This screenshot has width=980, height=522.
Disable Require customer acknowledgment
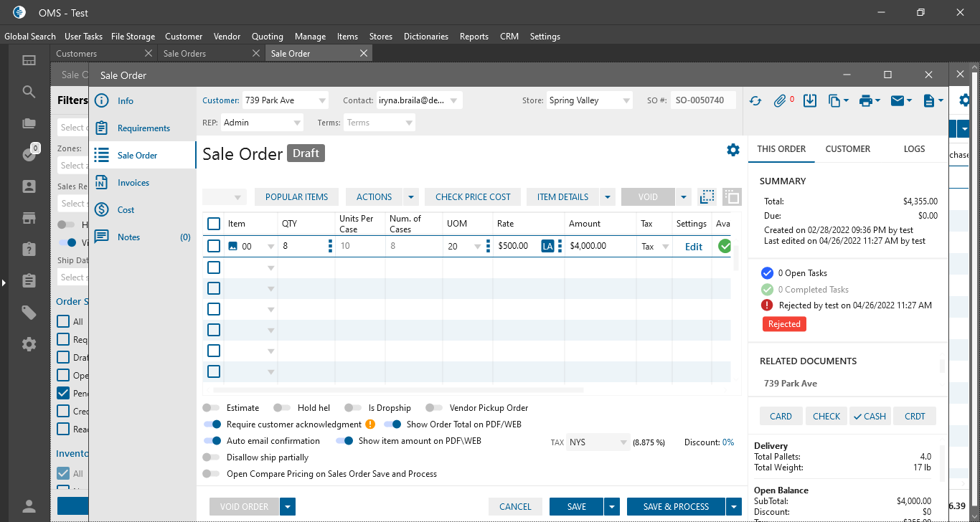pyautogui.click(x=212, y=424)
